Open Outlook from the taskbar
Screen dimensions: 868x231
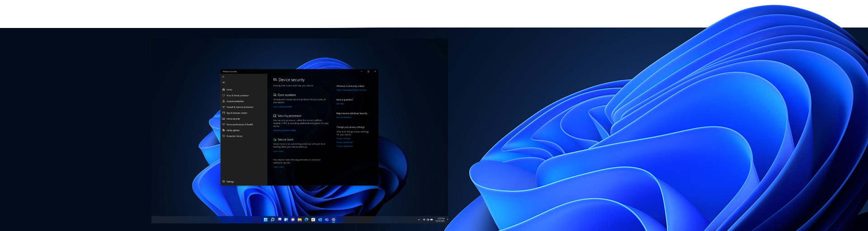click(320, 220)
